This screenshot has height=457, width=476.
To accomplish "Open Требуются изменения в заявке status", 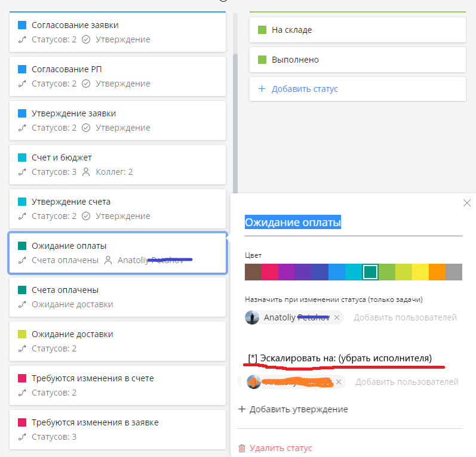I will [118, 430].
